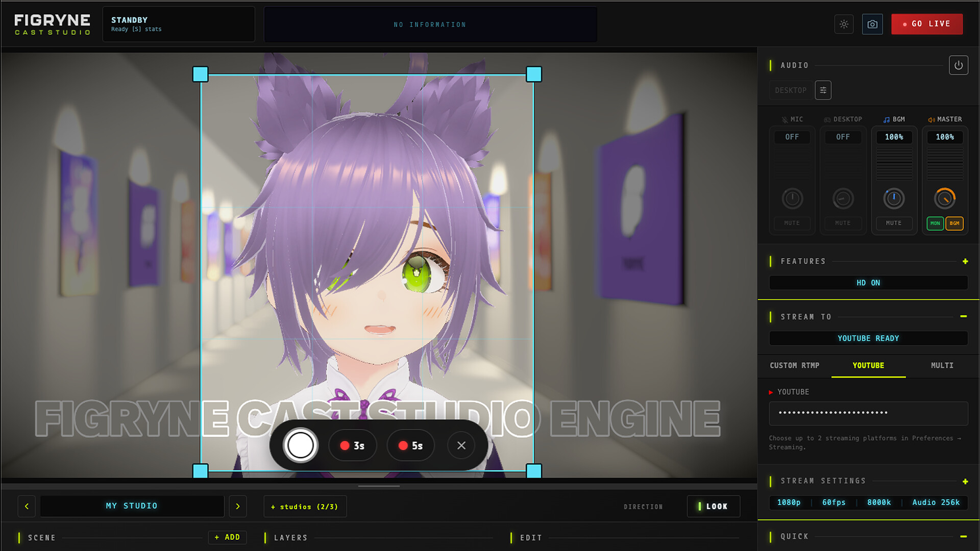
Task: Toggle the HD ON feature
Action: click(x=868, y=283)
